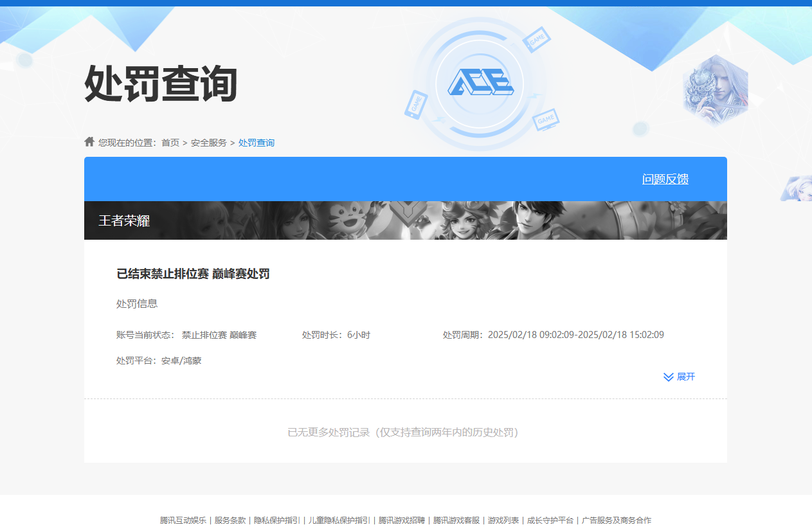The image size is (812, 527).
Task: Open 腾讯游戏招聘 footer link
Action: click(402, 520)
